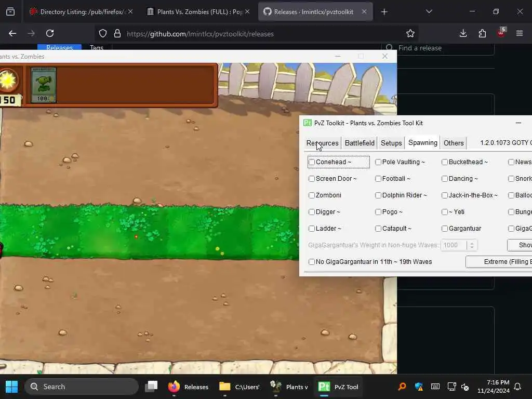The width and height of the screenshot is (532, 399).
Task: Open the touch keyboard tray icon
Action: click(435, 387)
